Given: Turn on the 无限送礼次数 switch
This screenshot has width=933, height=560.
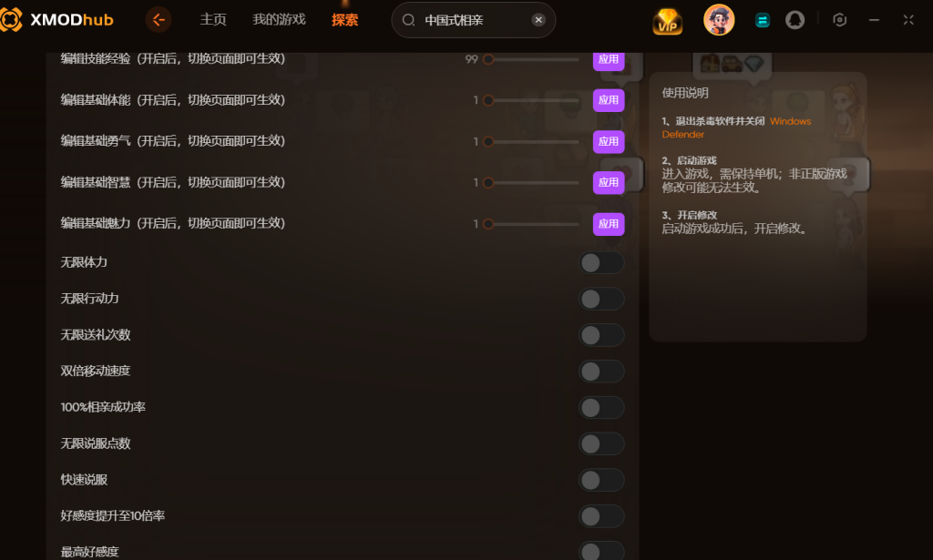Looking at the screenshot, I should point(601,335).
